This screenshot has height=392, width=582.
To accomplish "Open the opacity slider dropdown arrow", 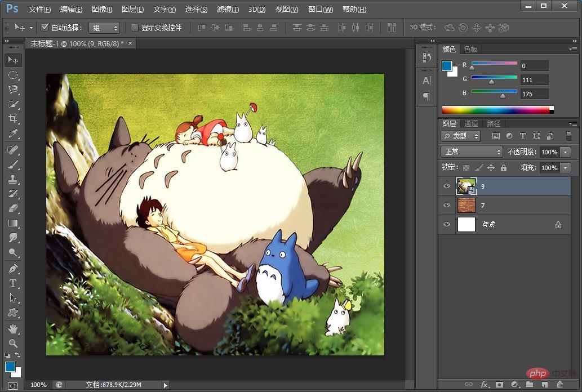I will 565,152.
